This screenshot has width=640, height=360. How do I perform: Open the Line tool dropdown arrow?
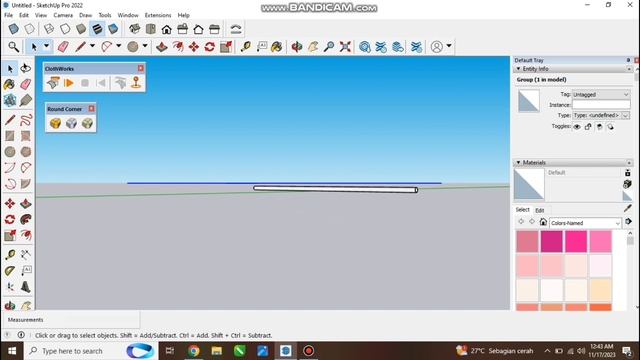[92, 46]
